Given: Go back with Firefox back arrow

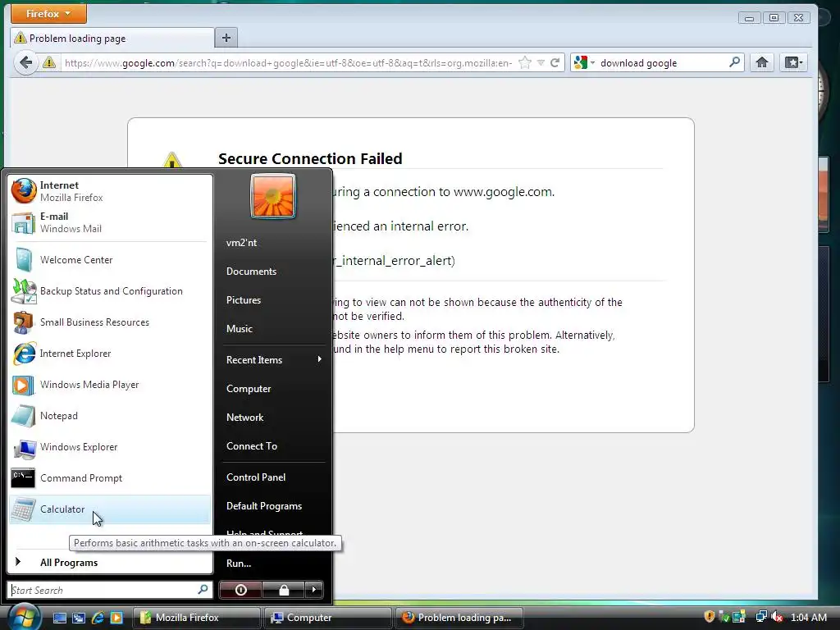Looking at the screenshot, I should (x=25, y=62).
